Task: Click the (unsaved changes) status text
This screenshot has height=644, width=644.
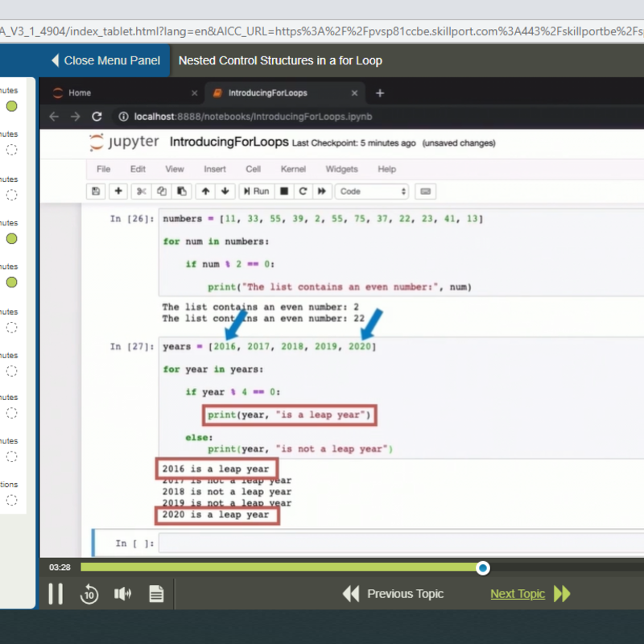Action: point(459,143)
